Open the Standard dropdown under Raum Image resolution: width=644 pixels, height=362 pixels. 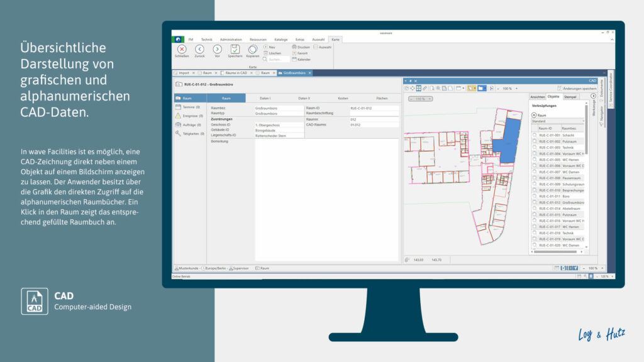pos(582,121)
